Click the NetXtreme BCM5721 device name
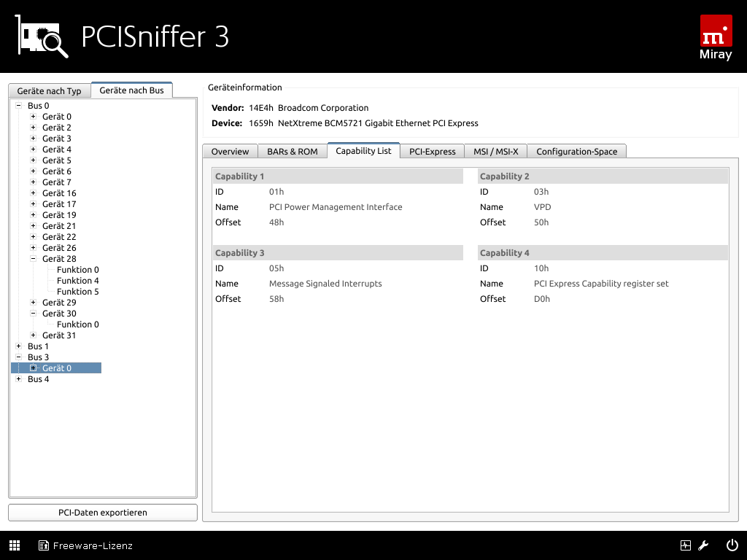747x560 pixels. pyautogui.click(x=379, y=122)
